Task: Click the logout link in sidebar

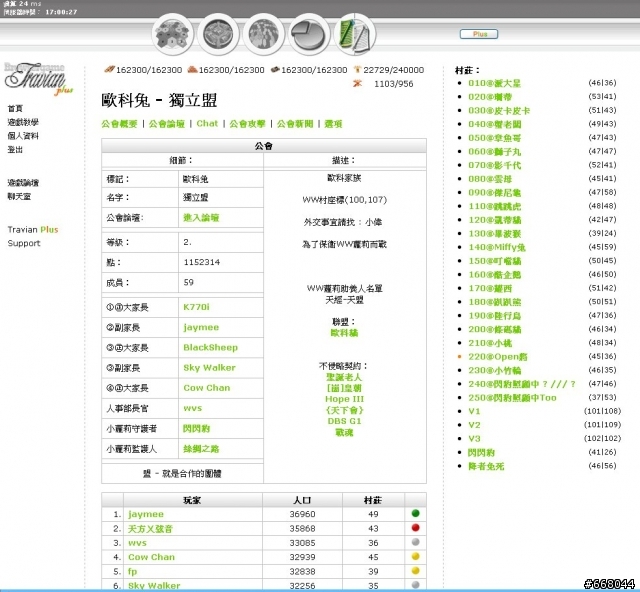Action: click(15, 149)
